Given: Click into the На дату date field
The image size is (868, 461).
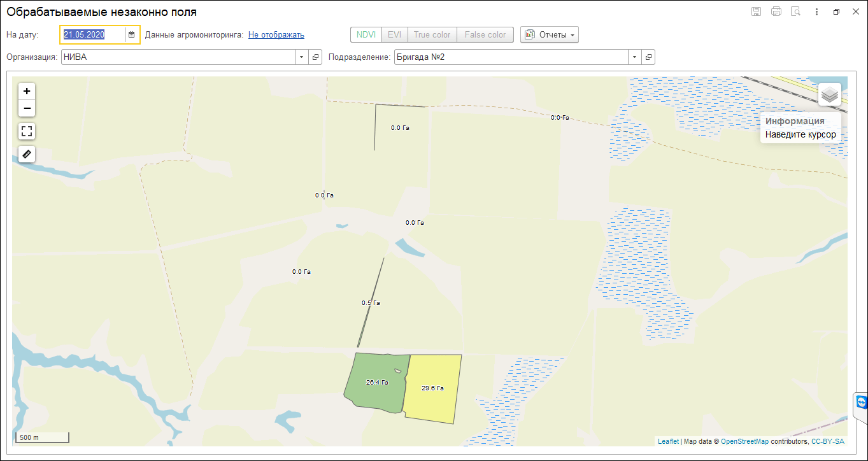Looking at the screenshot, I should pyautogui.click(x=93, y=34).
